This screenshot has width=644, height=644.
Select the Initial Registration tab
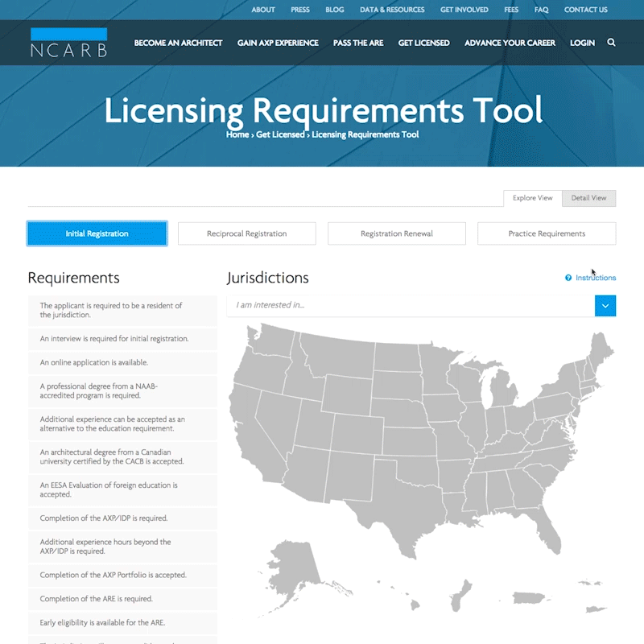pyautogui.click(x=97, y=233)
